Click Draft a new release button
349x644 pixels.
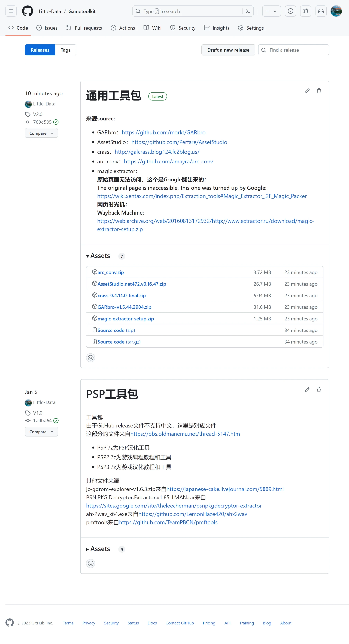(x=228, y=50)
